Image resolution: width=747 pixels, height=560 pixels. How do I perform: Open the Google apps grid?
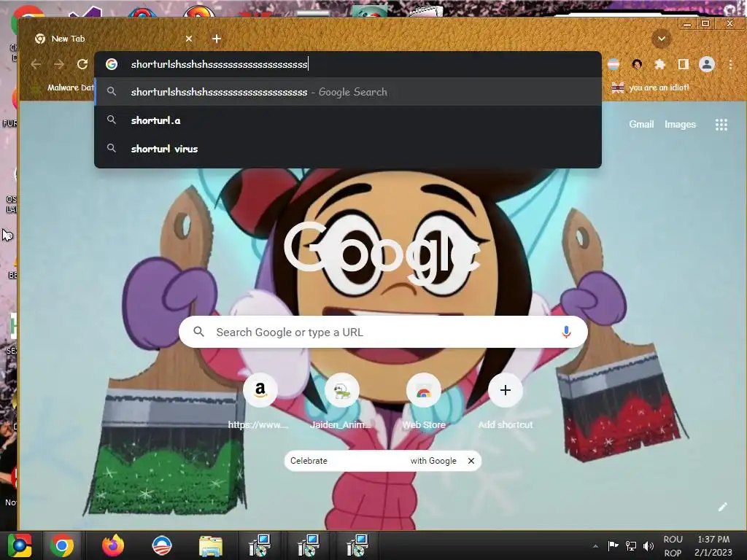coord(721,124)
